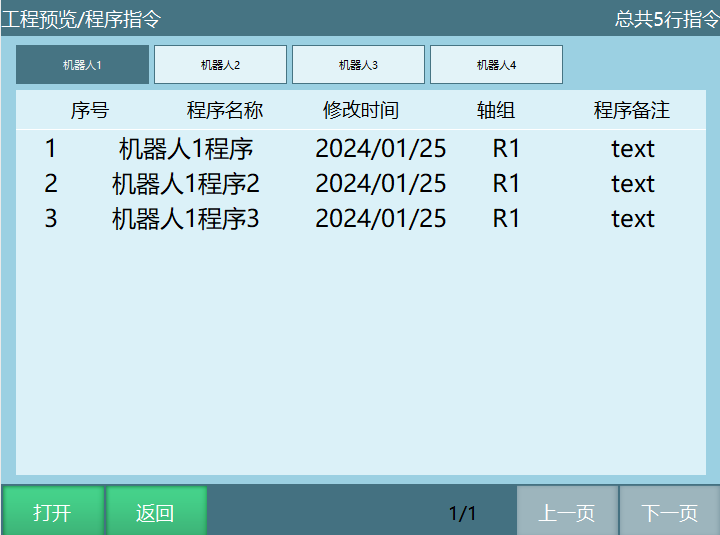The height and width of the screenshot is (535, 720).
Task: Click the 程序名称 column header
Action: (225, 110)
